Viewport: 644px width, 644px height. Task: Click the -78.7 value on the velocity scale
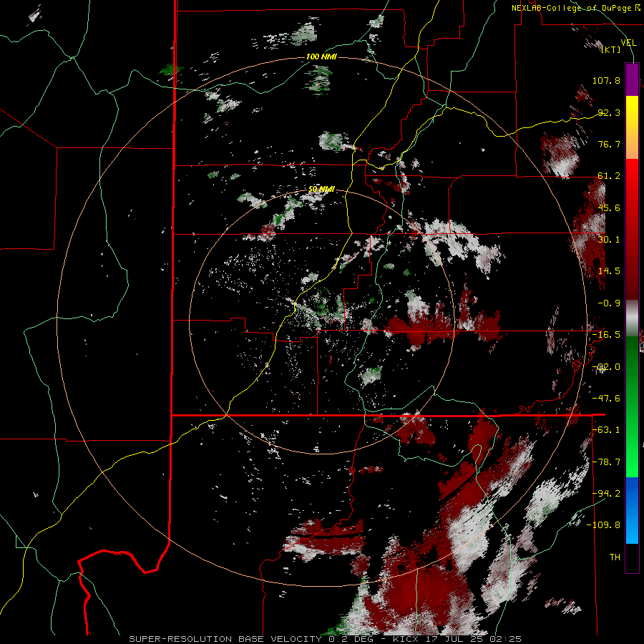606,462
